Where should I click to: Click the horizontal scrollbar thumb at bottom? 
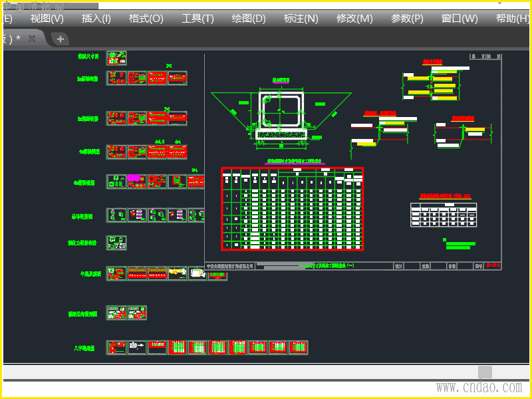485,372
